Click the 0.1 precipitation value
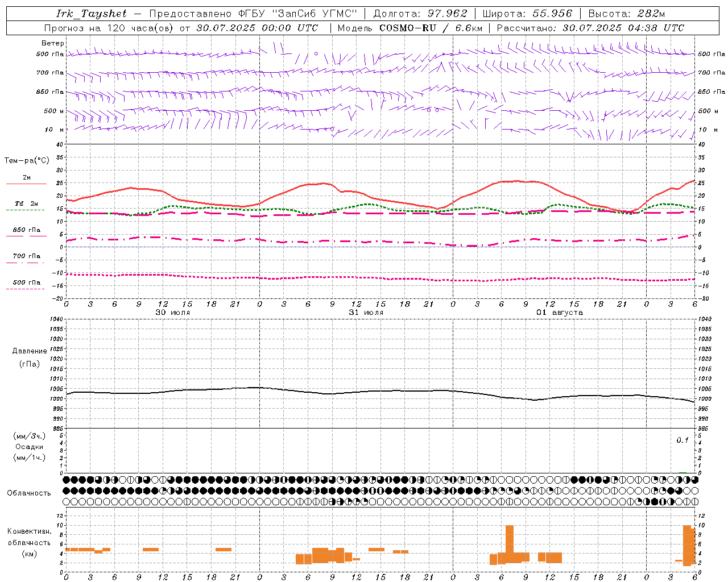The width and height of the screenshot is (728, 582). click(x=682, y=440)
